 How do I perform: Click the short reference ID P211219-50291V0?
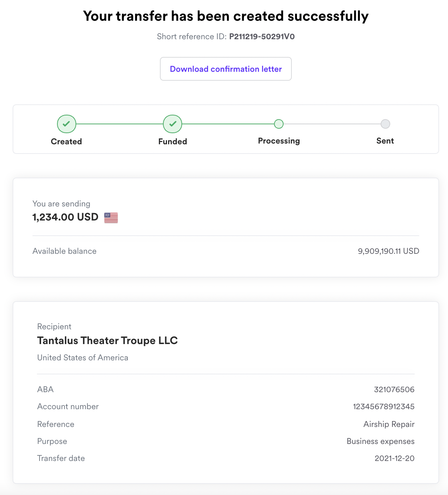(x=262, y=37)
